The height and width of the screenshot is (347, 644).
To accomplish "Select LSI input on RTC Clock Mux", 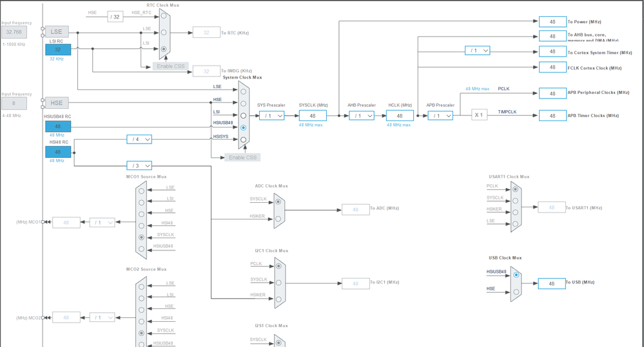I will [164, 49].
